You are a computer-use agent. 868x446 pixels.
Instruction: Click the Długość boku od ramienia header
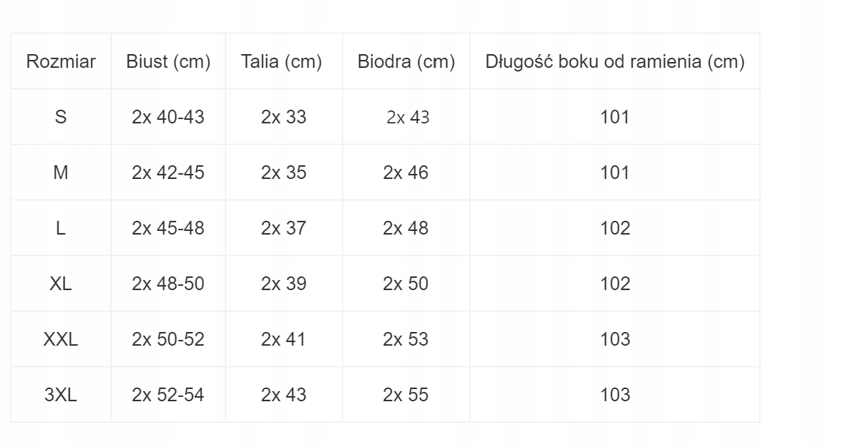pos(615,62)
